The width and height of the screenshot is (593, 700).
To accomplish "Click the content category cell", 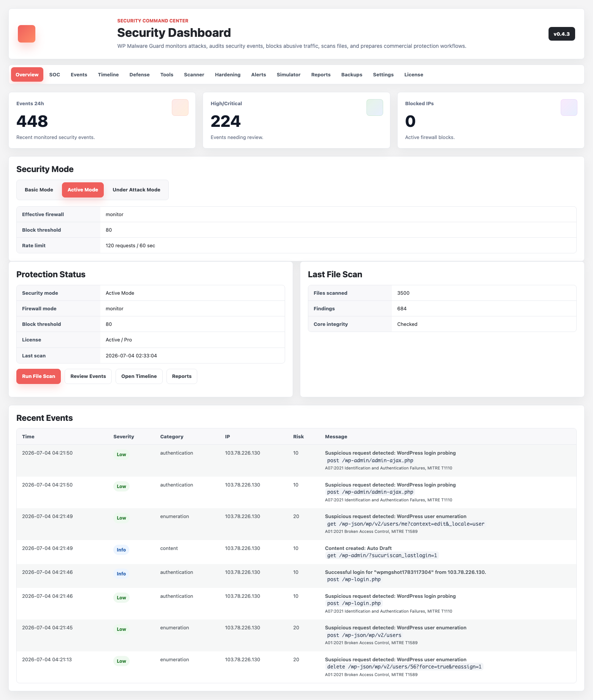I will pyautogui.click(x=169, y=548).
